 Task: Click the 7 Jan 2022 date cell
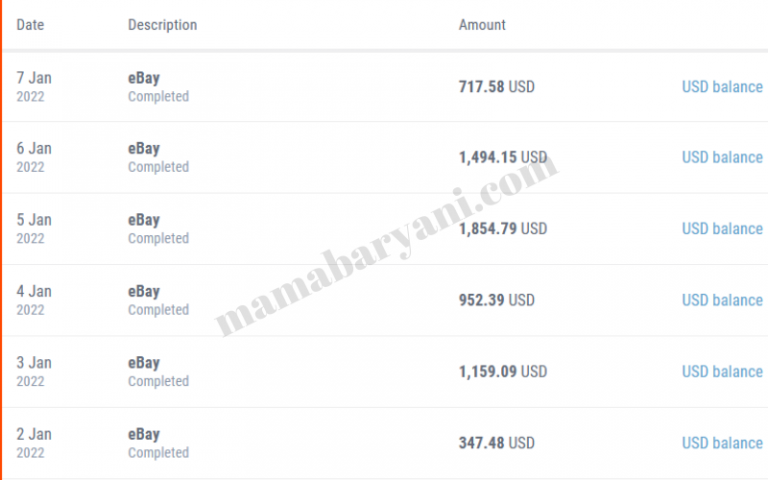click(33, 86)
